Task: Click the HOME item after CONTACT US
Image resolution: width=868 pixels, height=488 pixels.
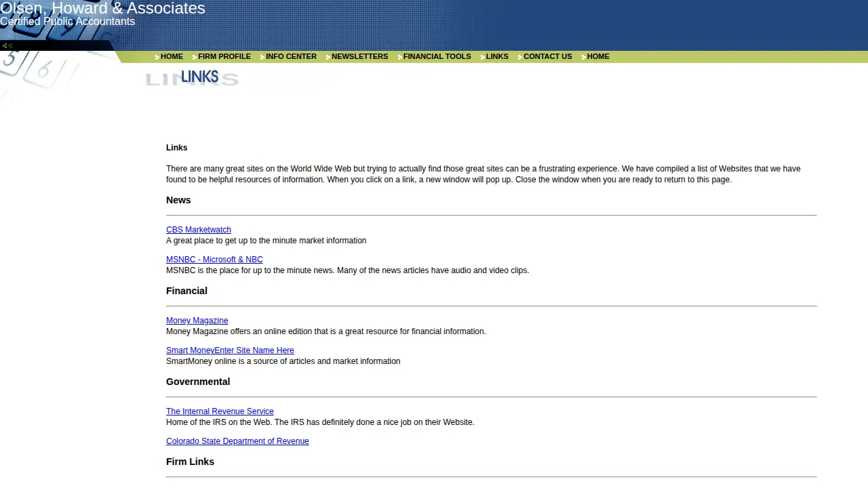Action: [598, 57]
